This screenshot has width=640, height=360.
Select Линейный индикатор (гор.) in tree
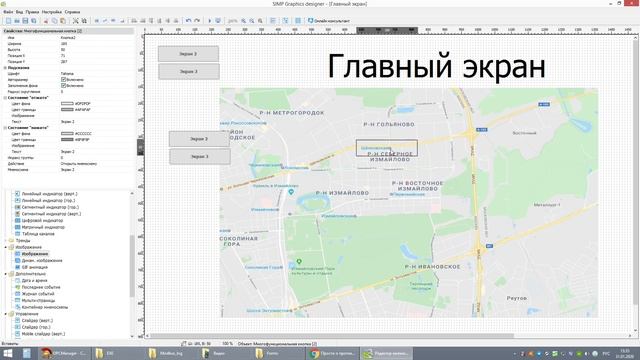(48, 200)
